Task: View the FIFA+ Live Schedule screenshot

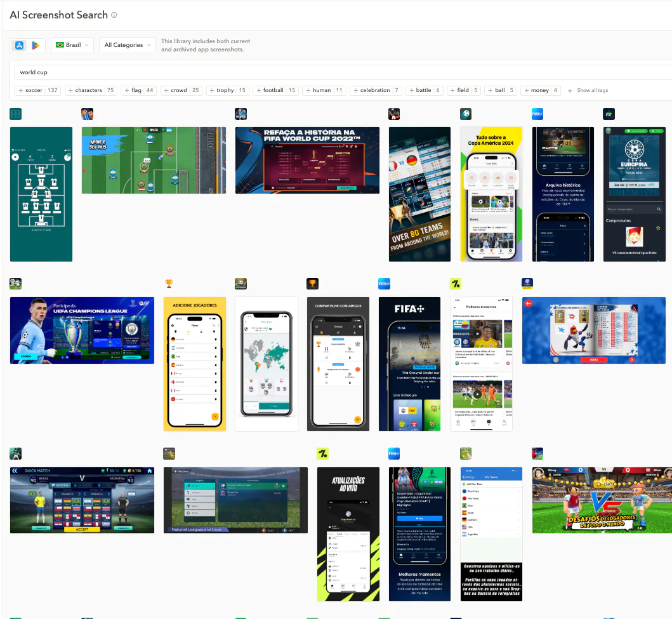Action: point(410,364)
